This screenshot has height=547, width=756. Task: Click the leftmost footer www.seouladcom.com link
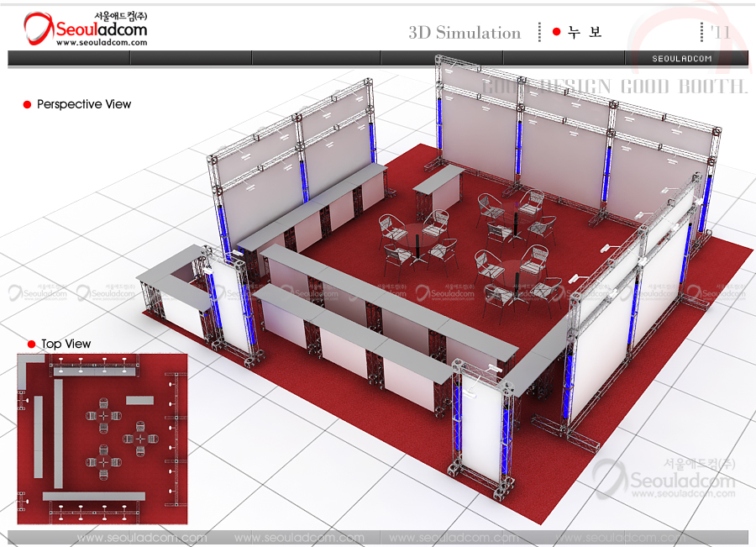pos(141,538)
